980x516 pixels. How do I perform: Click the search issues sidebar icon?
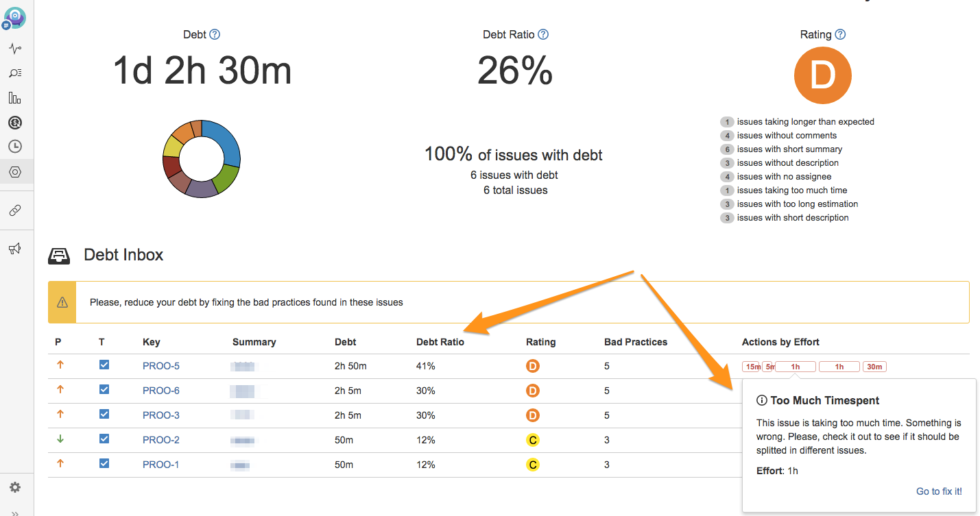15,73
